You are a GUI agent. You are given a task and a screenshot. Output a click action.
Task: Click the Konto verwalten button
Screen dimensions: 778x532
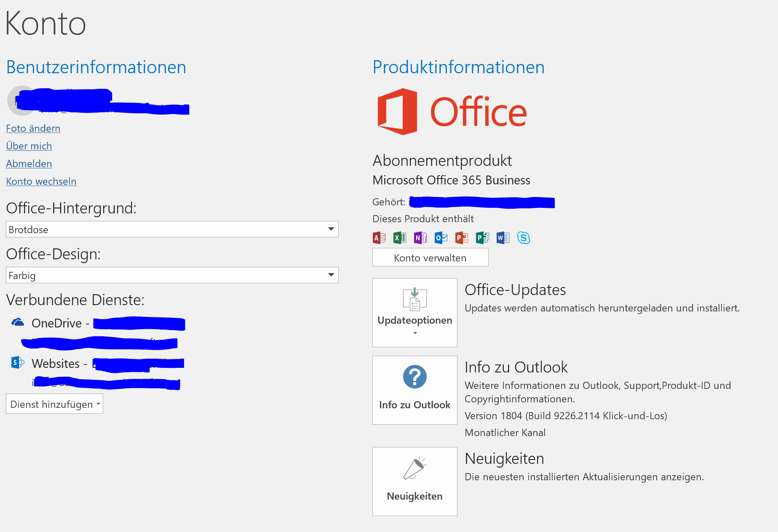[x=430, y=258]
